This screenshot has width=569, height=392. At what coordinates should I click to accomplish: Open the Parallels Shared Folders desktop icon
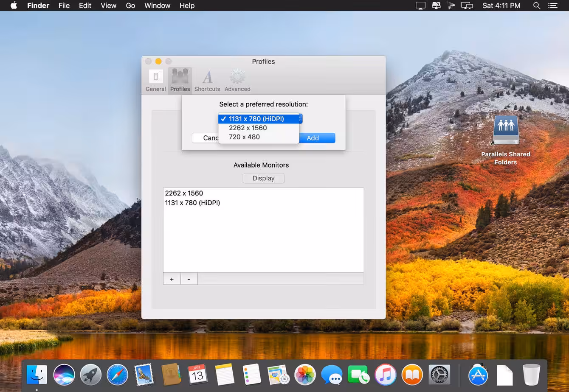505,140
